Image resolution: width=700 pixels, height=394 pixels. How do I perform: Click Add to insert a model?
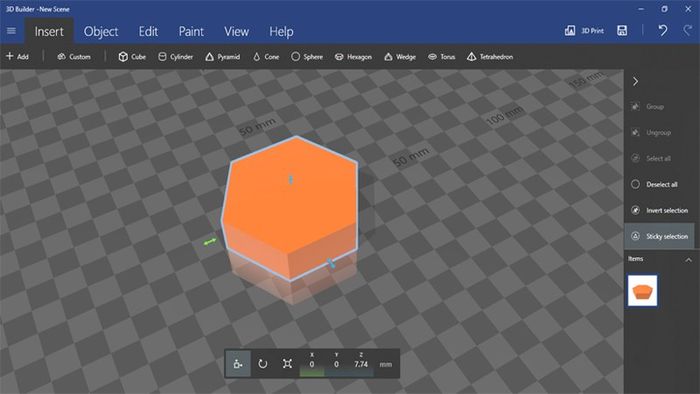[17, 57]
